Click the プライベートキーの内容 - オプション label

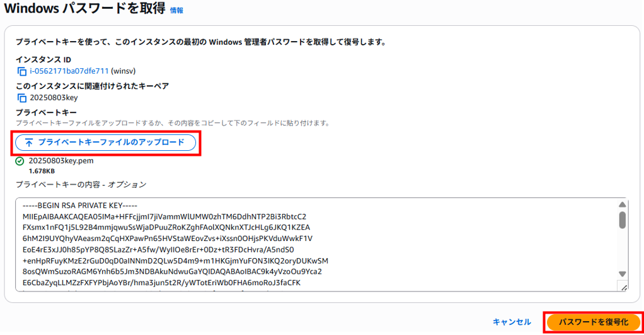tap(81, 185)
